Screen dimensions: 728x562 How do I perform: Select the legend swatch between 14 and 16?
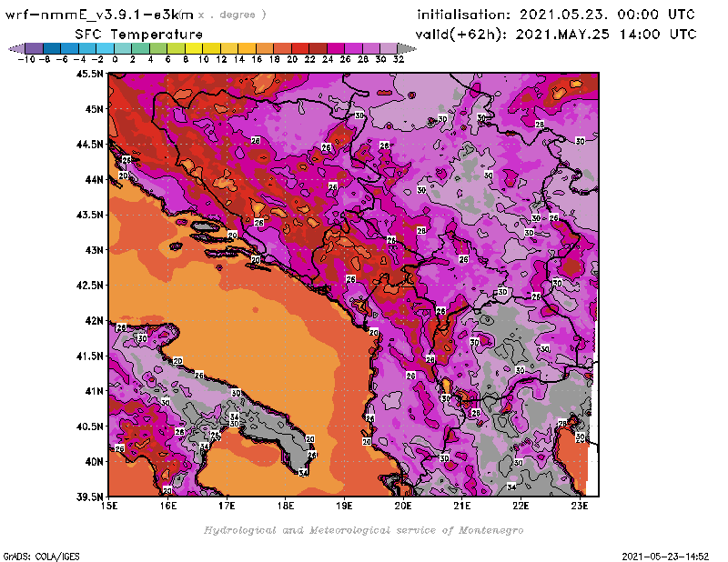click(x=247, y=48)
